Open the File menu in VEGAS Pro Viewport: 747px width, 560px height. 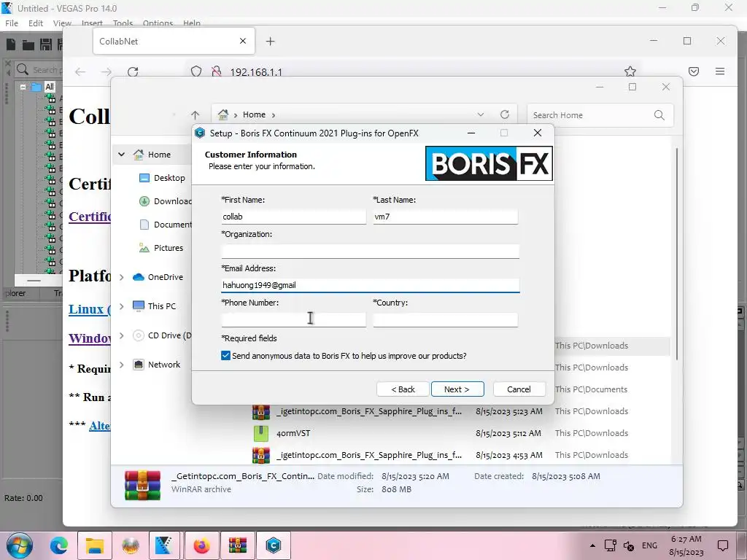(12, 23)
